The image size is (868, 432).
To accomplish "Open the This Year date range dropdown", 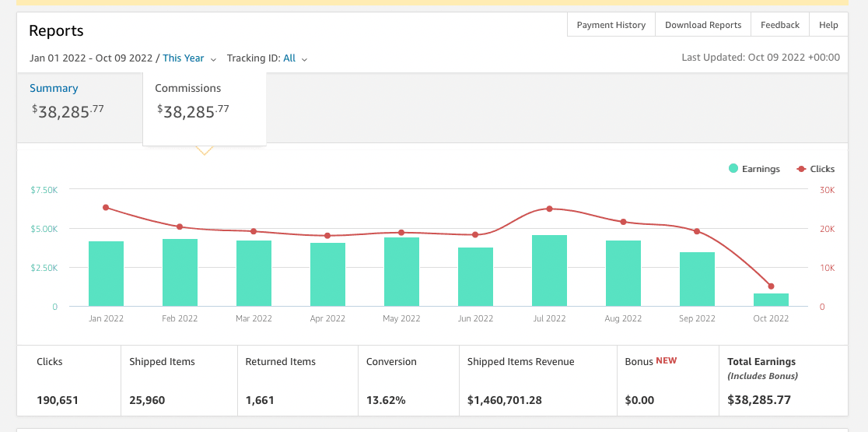I will pyautogui.click(x=189, y=58).
